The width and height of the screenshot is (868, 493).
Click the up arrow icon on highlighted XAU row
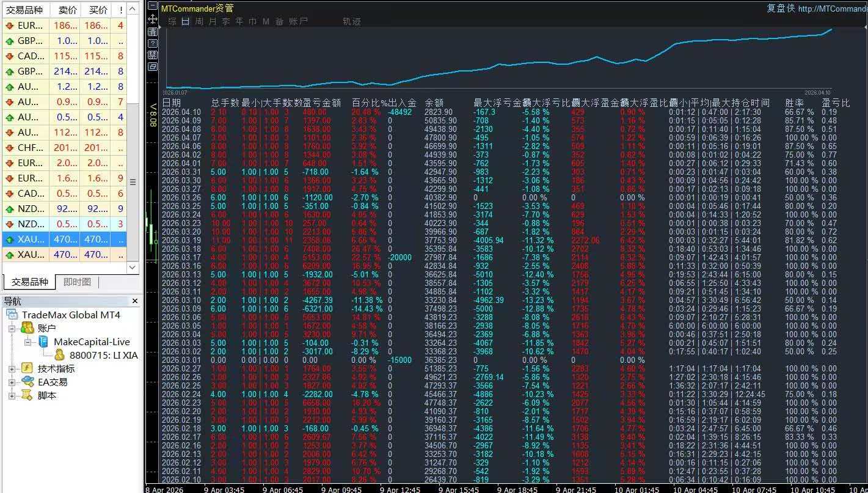coord(9,239)
